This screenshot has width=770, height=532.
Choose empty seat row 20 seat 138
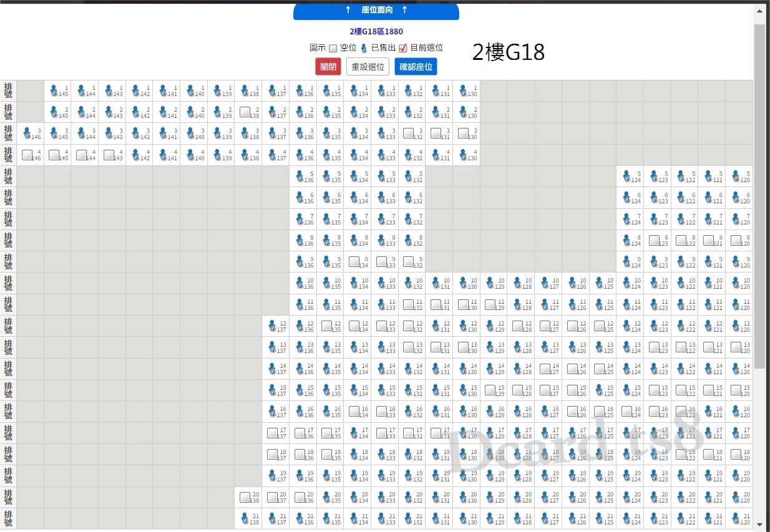click(245, 496)
